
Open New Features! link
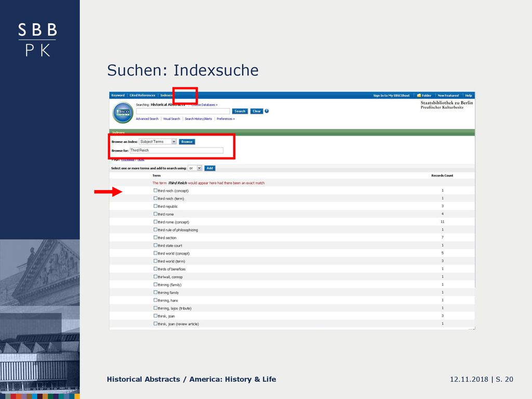tap(448, 96)
